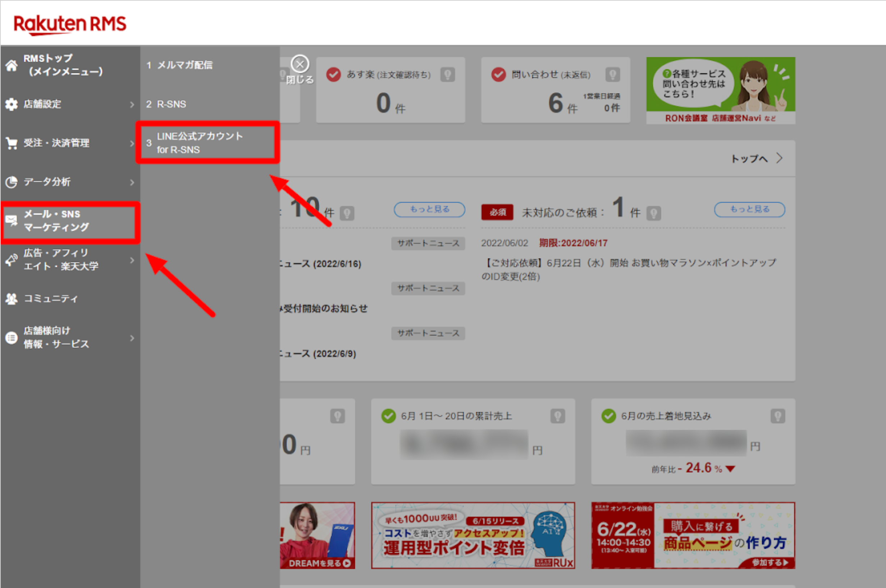The width and height of the screenshot is (886, 588).
Task: Click hint bulb on 問い合わせ card
Action: tap(613, 74)
